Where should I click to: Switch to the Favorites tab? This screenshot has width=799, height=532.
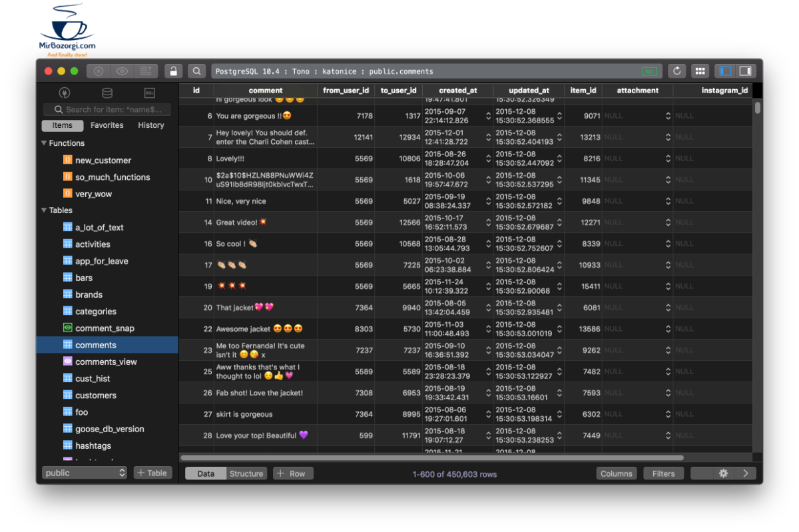pos(107,125)
